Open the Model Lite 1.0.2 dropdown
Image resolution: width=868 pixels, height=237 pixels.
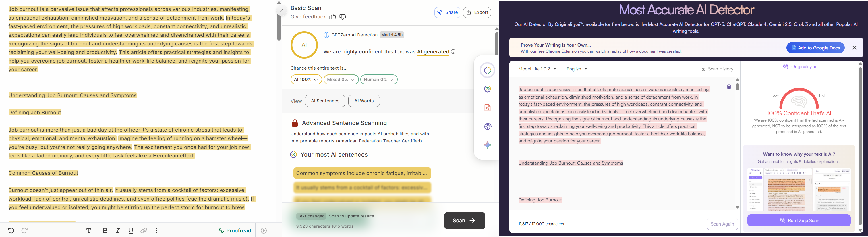tap(537, 69)
